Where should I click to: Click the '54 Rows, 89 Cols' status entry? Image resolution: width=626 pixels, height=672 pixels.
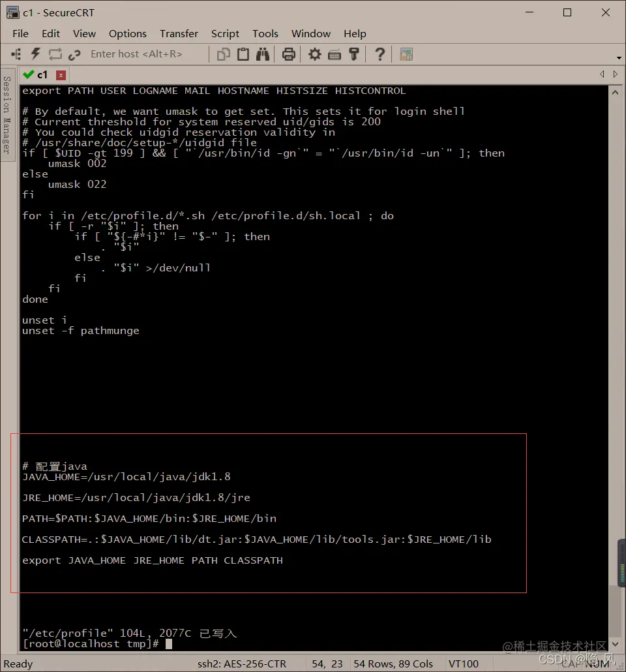pyautogui.click(x=393, y=664)
